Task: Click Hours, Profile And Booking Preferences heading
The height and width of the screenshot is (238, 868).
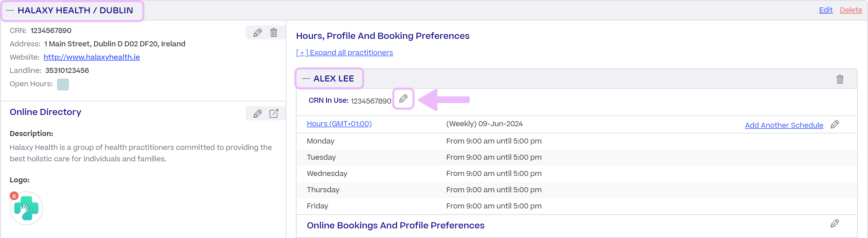Action: coord(382,36)
